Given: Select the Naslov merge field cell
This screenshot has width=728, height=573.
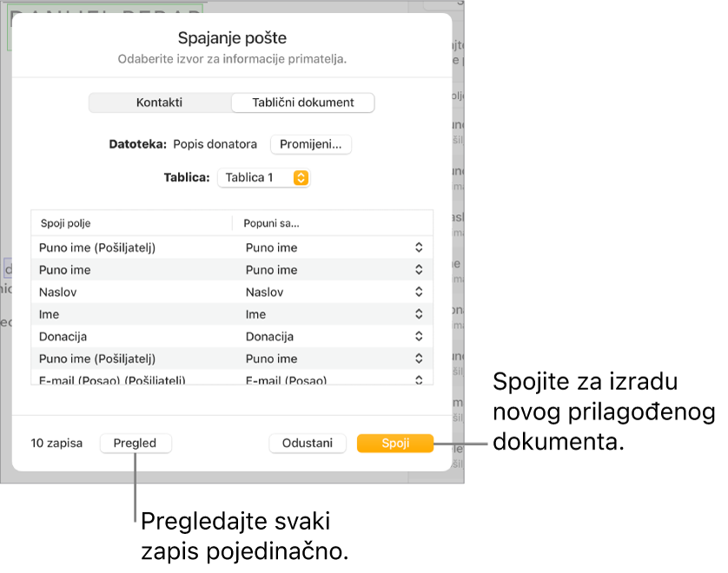Looking at the screenshot, I should pyautogui.click(x=57, y=293).
